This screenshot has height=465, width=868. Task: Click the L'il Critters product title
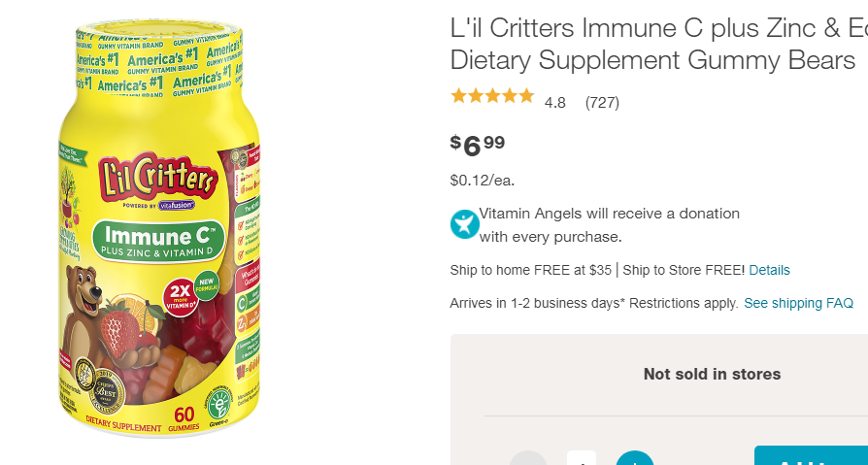(x=658, y=44)
